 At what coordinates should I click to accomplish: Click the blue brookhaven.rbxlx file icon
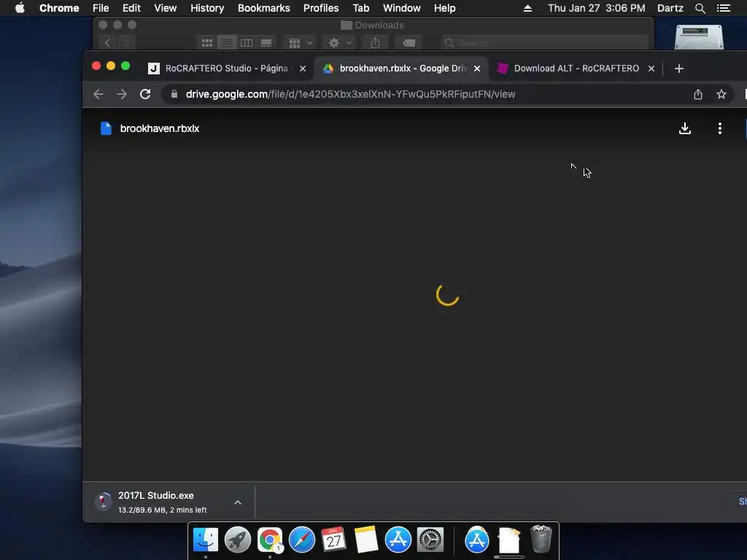click(x=106, y=128)
